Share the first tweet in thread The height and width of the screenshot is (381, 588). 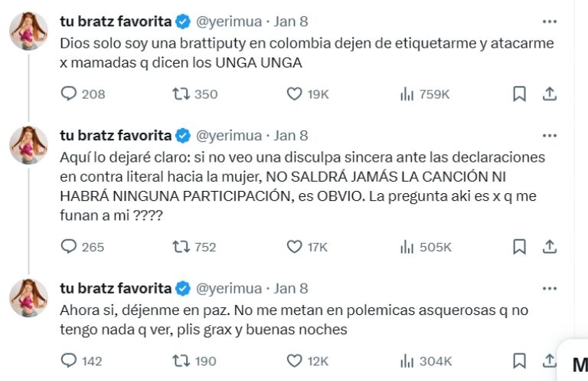pyautogui.click(x=549, y=94)
